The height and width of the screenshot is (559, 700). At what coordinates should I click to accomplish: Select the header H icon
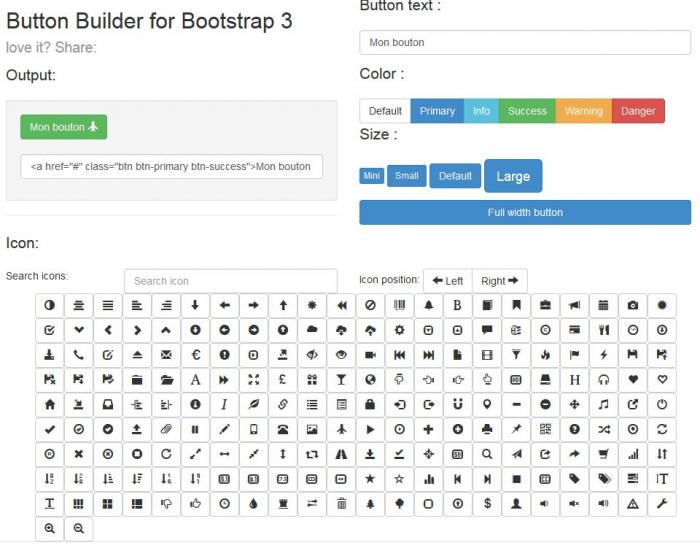point(575,380)
